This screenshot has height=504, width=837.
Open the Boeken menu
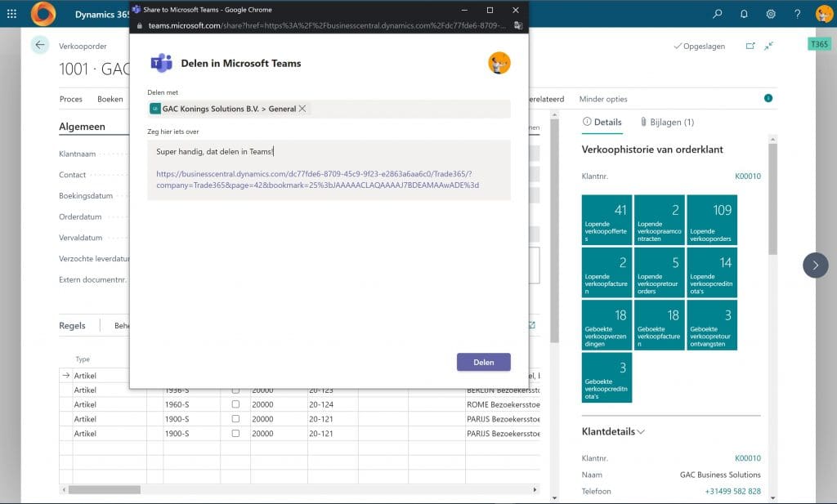(x=110, y=99)
